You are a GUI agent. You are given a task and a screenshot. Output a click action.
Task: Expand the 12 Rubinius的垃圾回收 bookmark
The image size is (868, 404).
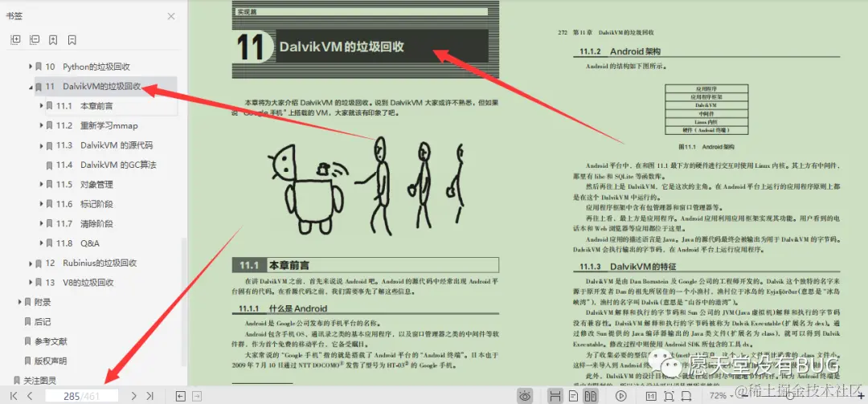point(31,263)
